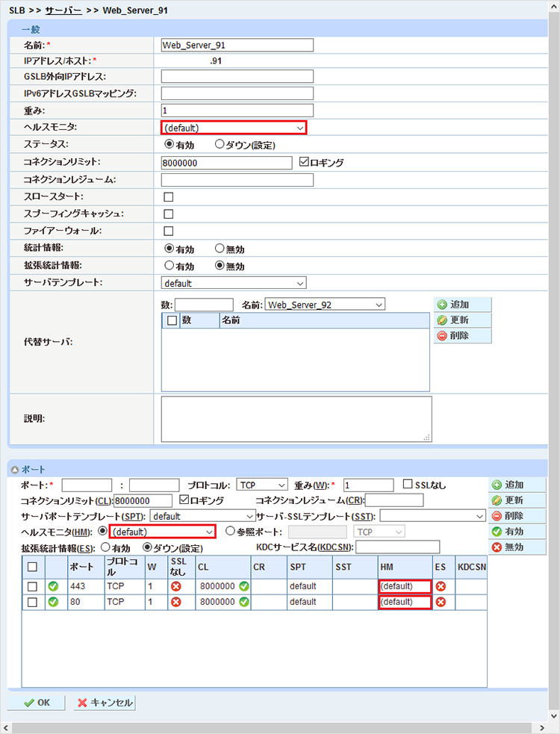Select ダウン(設定) radio for ステータス
The width and height of the screenshot is (560, 734).
click(x=220, y=145)
